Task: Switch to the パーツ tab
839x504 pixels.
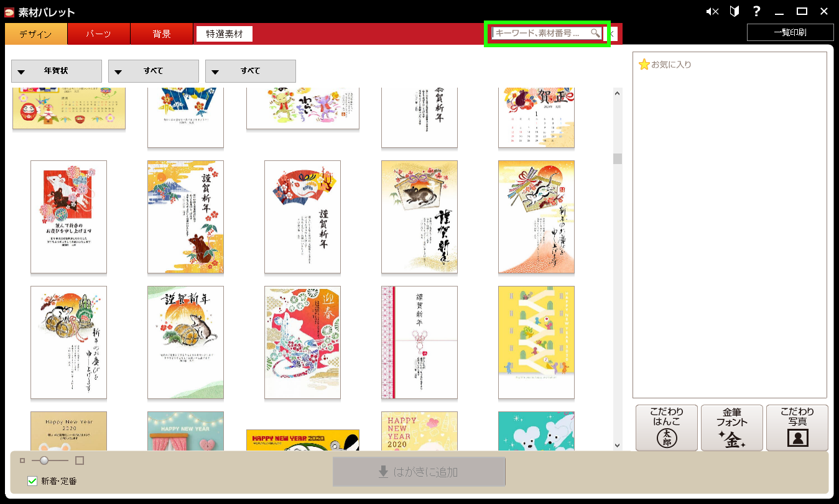Action: (99, 34)
